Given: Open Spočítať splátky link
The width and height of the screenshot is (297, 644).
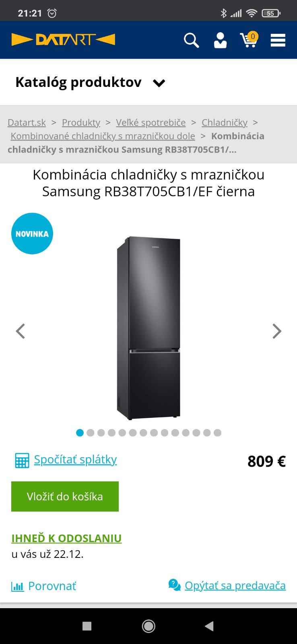Looking at the screenshot, I should (x=75, y=459).
